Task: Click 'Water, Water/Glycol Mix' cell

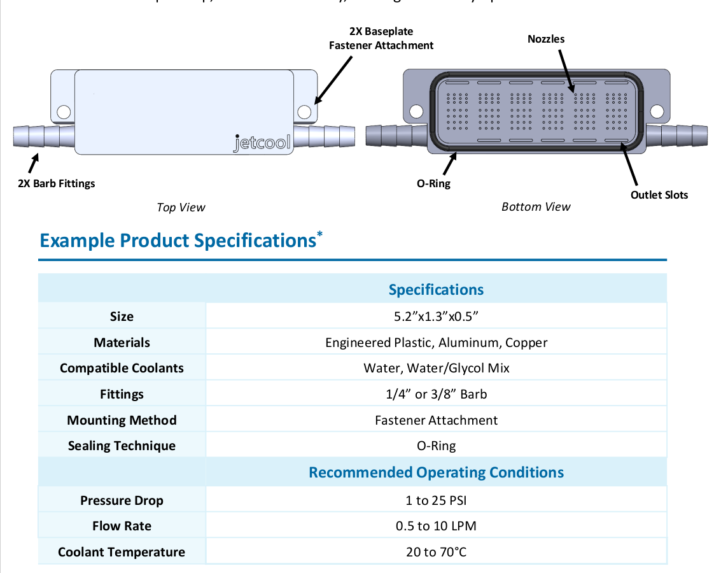Action: click(x=436, y=368)
